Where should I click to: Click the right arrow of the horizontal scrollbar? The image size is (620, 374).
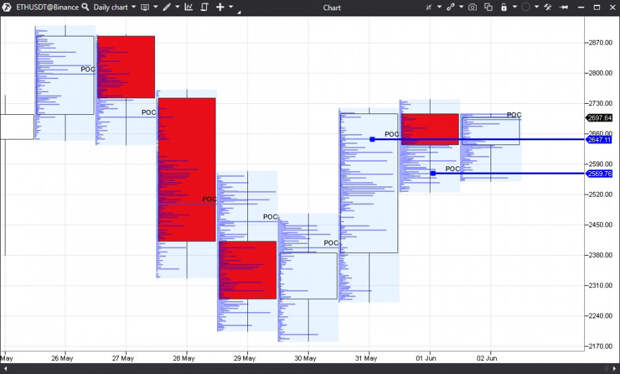pos(614,368)
